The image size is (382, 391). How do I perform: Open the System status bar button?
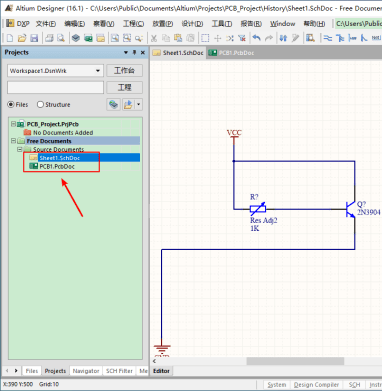pos(277,385)
